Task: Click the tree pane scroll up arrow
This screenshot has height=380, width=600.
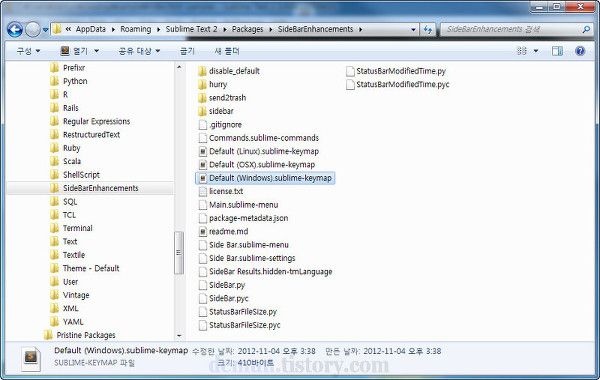Action: (179, 67)
